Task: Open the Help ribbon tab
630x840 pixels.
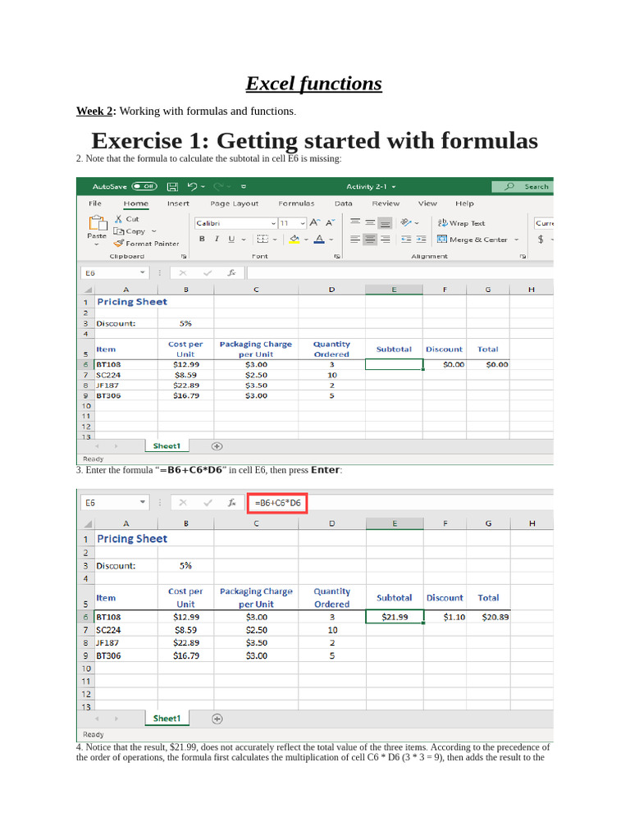Action: [x=464, y=203]
